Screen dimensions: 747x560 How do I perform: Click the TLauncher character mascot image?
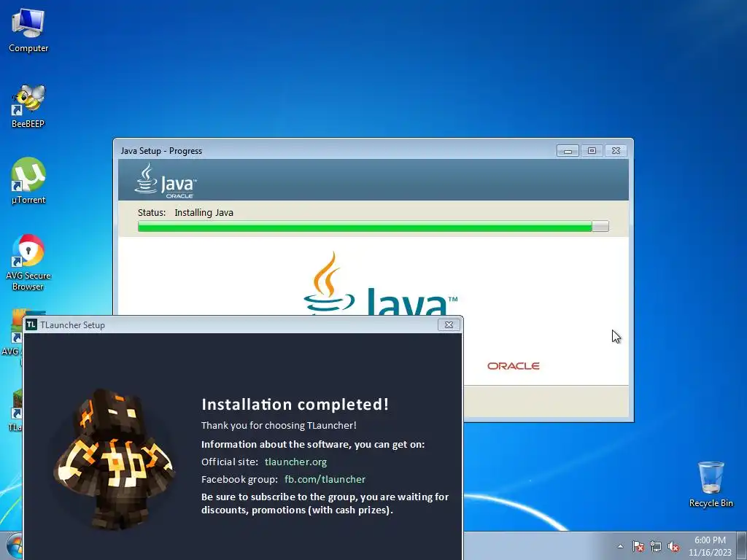coord(115,459)
